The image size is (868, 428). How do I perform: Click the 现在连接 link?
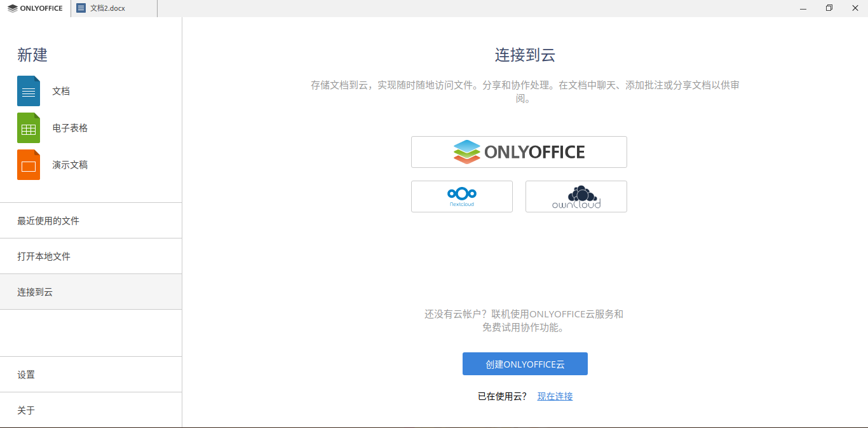tap(555, 396)
